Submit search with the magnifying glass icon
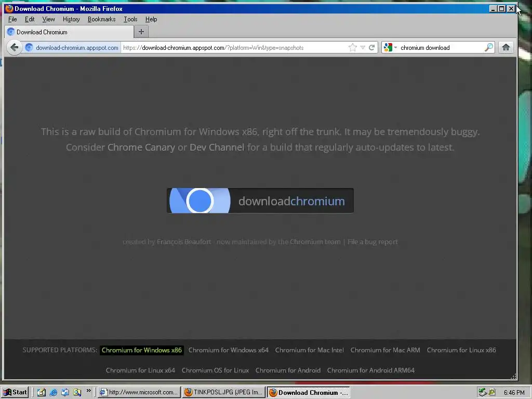The width and height of the screenshot is (532, 399). pos(488,47)
